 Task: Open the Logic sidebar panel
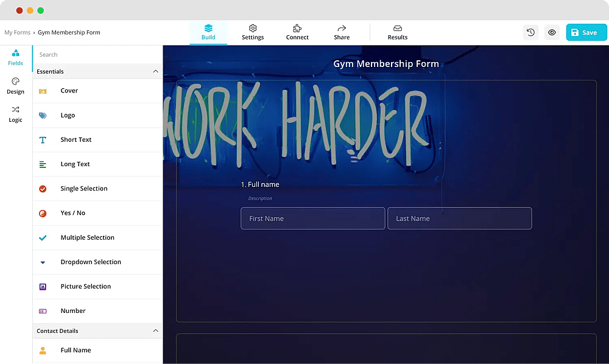pyautogui.click(x=16, y=114)
